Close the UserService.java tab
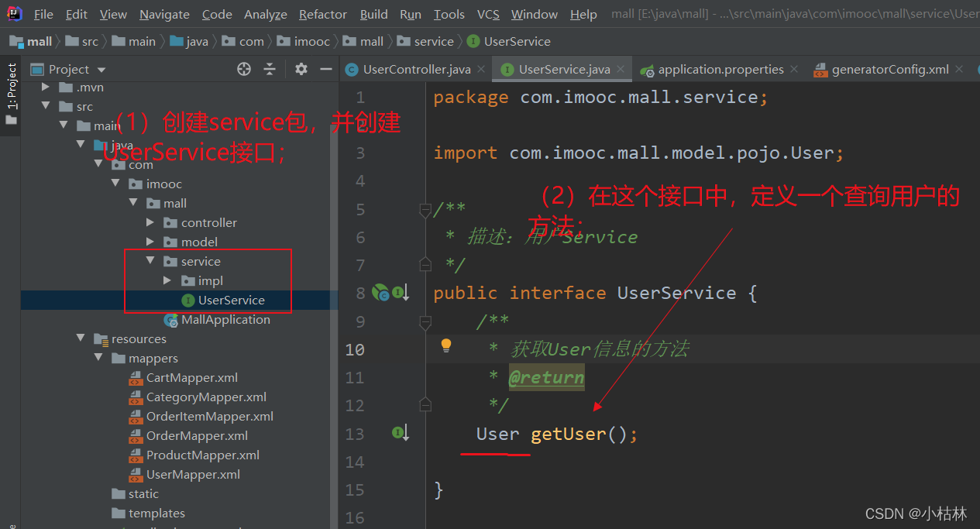Viewport: 980px width, 529px height. tap(621, 69)
